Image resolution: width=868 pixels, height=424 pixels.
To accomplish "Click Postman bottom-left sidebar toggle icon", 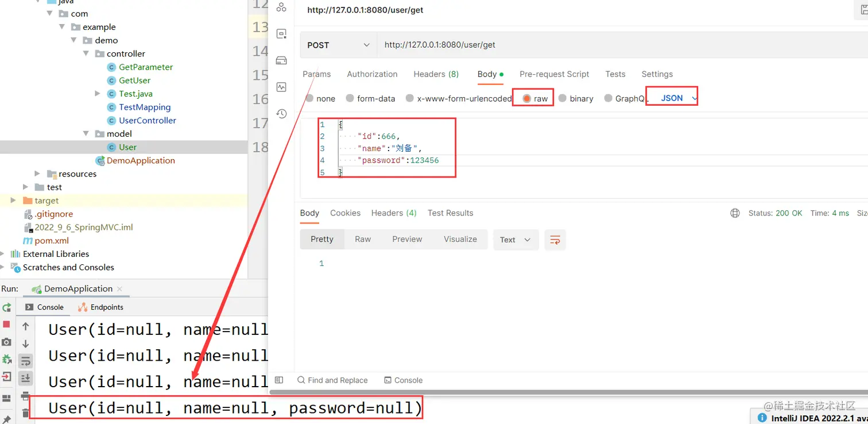I will coord(279,380).
